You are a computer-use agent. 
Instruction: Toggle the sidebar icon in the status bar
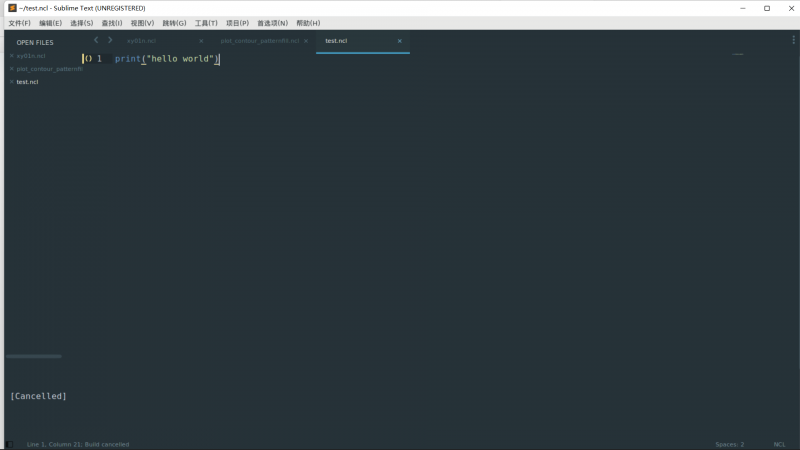11,444
